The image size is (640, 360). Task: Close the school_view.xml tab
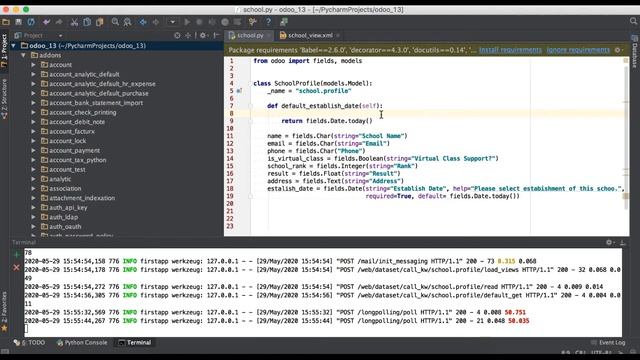pos(338,36)
